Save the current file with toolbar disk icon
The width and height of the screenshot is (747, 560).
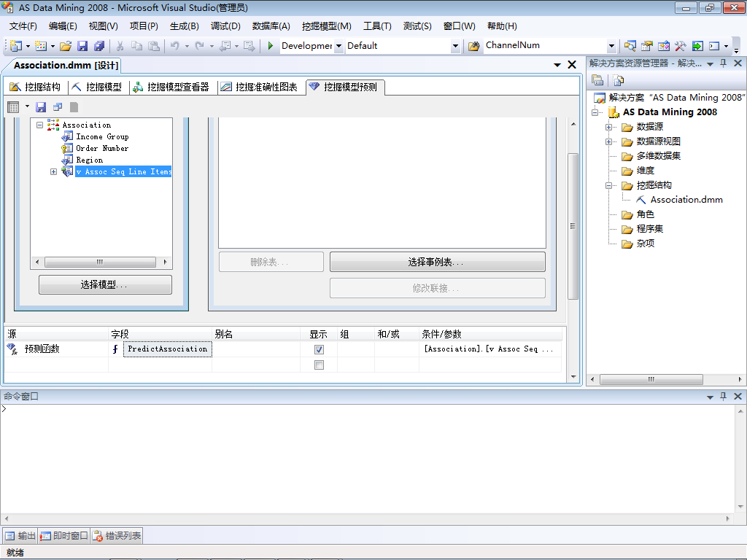pos(82,46)
